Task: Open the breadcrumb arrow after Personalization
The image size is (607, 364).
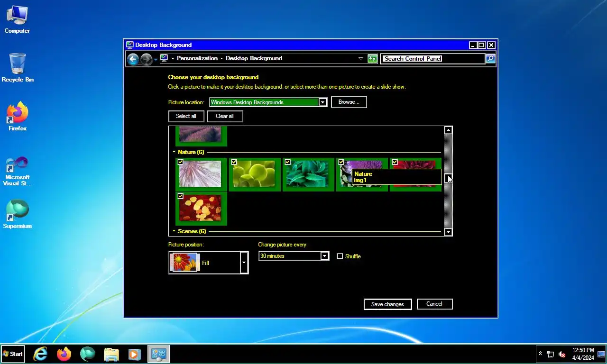Action: (221, 59)
